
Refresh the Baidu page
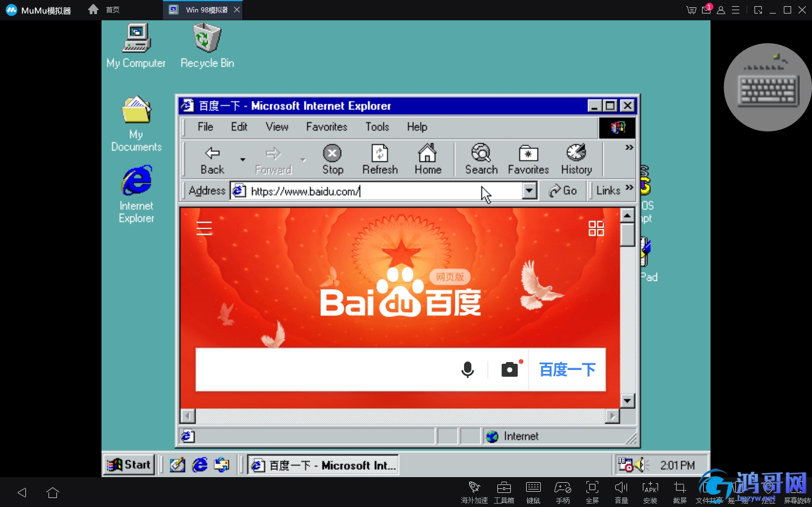(x=380, y=160)
